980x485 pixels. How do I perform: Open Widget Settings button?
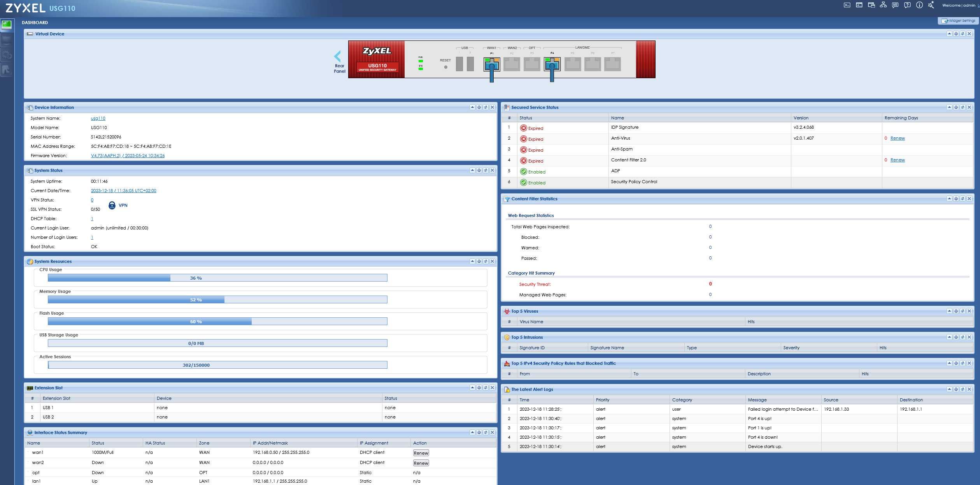pos(958,21)
